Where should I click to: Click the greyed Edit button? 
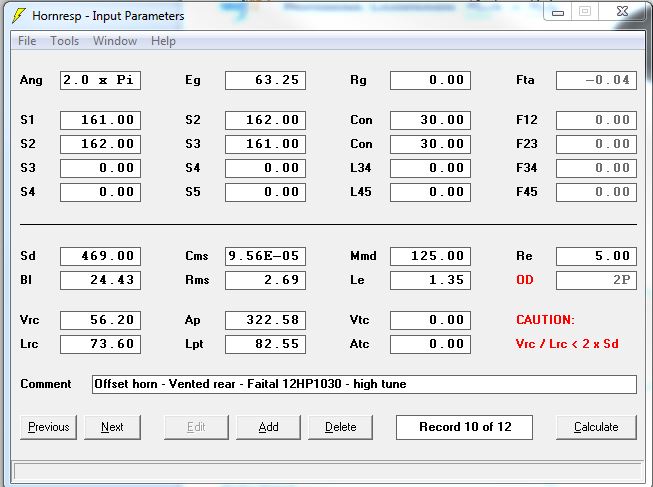point(196,427)
